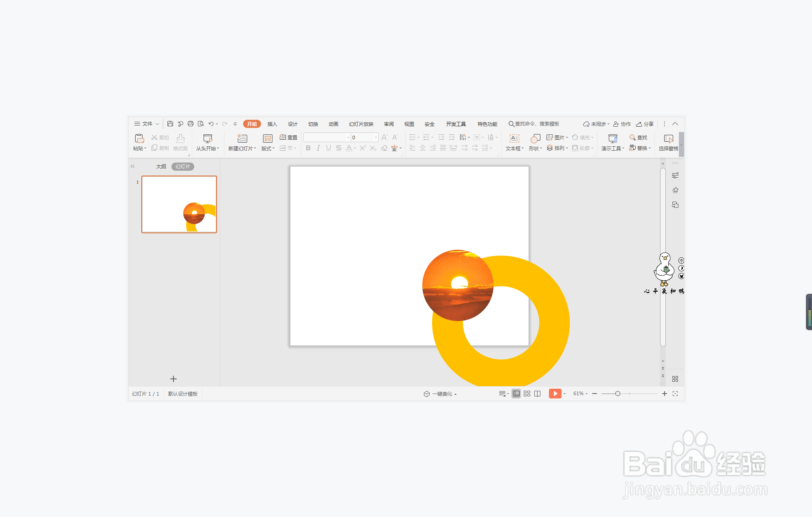Click the Print icon

click(x=190, y=124)
